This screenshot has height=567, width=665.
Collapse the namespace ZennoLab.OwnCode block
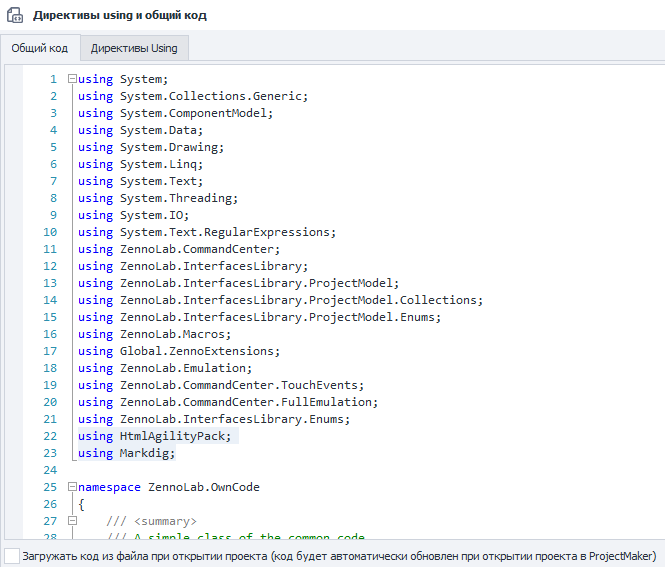coord(73,487)
